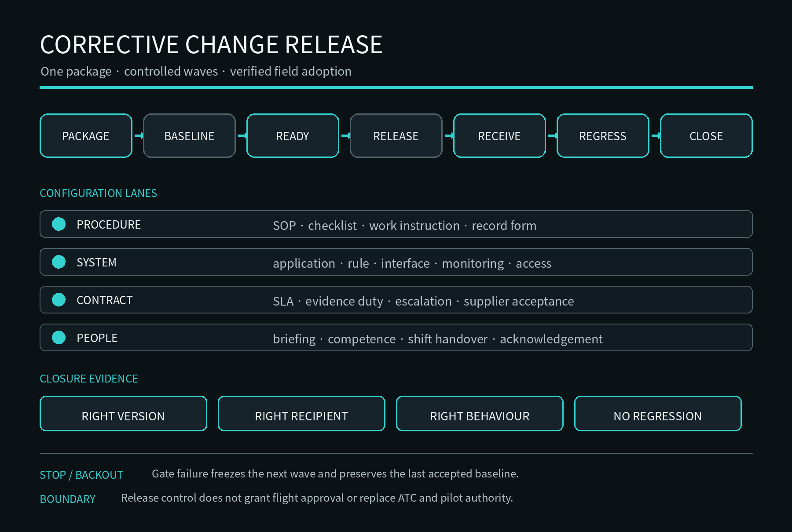Click the CORRECTIVE CHANGE RELEASE title
The image size is (792, 532).
click(211, 44)
